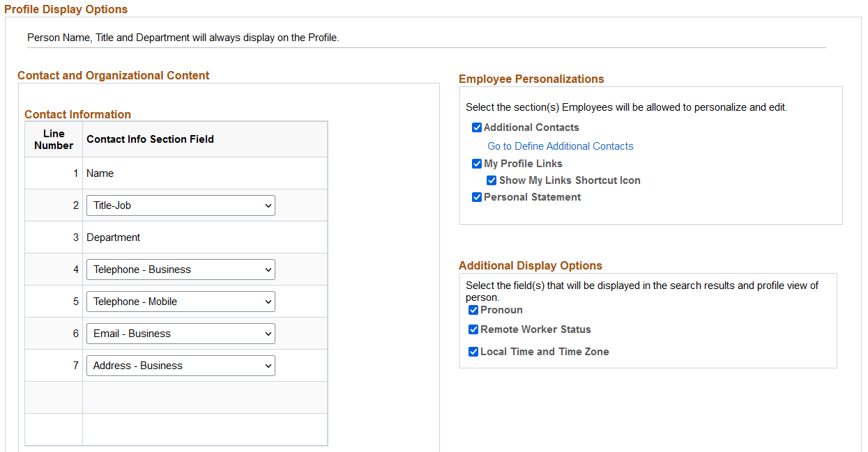Uncheck the Personal Statement option
This screenshot has height=452, width=868.
click(477, 196)
